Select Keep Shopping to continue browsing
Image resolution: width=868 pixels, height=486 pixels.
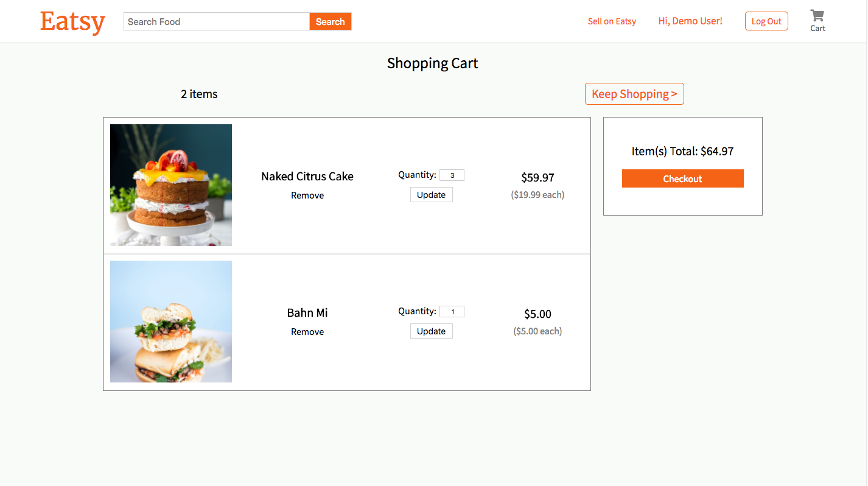point(634,94)
